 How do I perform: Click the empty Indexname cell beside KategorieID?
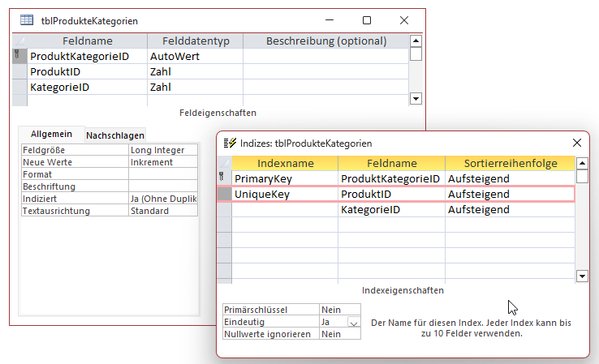coord(285,209)
